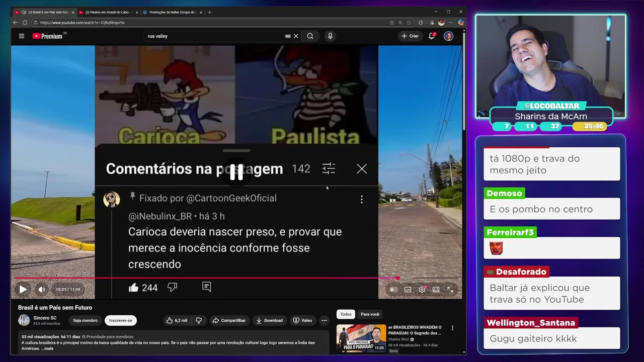The image size is (644, 362).
Task: Open more actions ellipsis next to Valeu
Action: pos(324,320)
